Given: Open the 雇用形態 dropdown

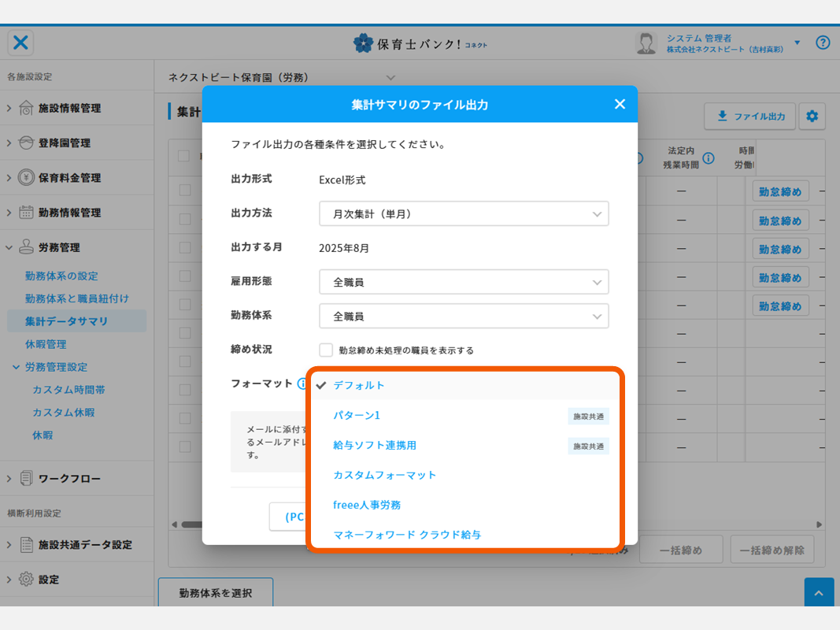Looking at the screenshot, I should point(464,281).
